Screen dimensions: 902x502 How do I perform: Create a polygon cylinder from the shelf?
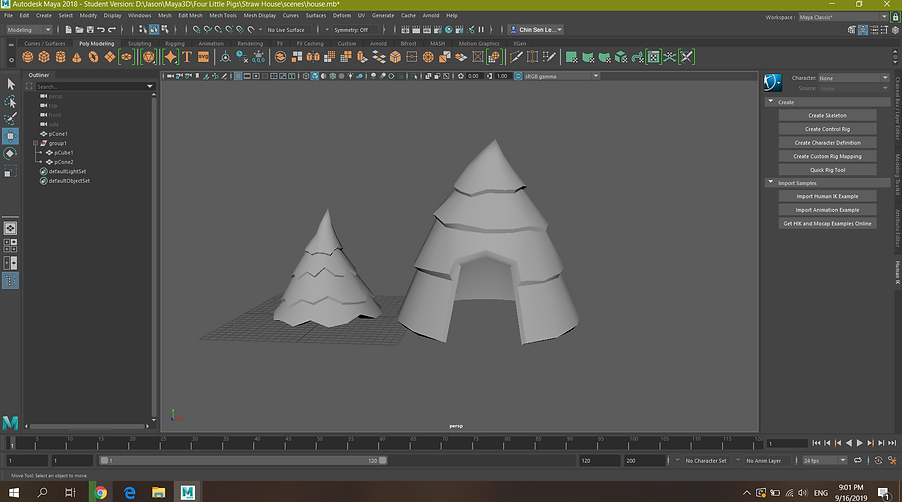[60, 57]
